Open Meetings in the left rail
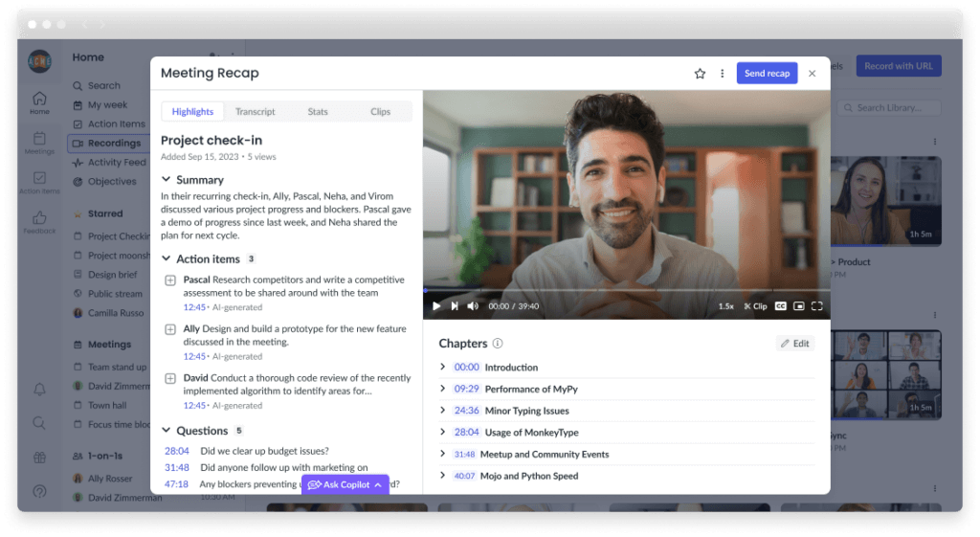Screen dimensions: 980x537 pyautogui.click(x=39, y=143)
